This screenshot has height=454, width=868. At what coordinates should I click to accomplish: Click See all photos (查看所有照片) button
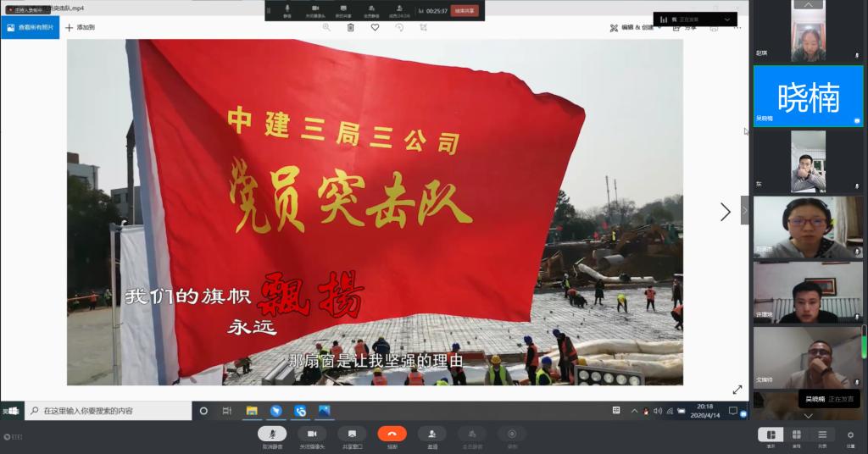pos(30,27)
